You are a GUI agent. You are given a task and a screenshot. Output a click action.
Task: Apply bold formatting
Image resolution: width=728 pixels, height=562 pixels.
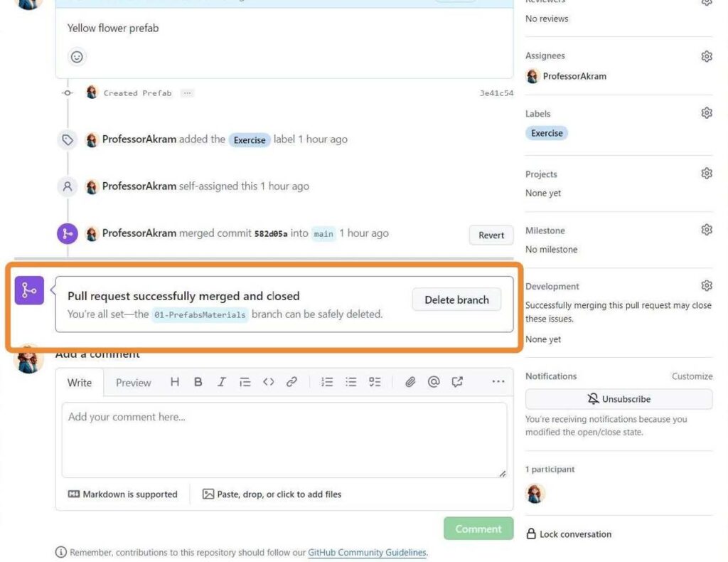point(198,382)
